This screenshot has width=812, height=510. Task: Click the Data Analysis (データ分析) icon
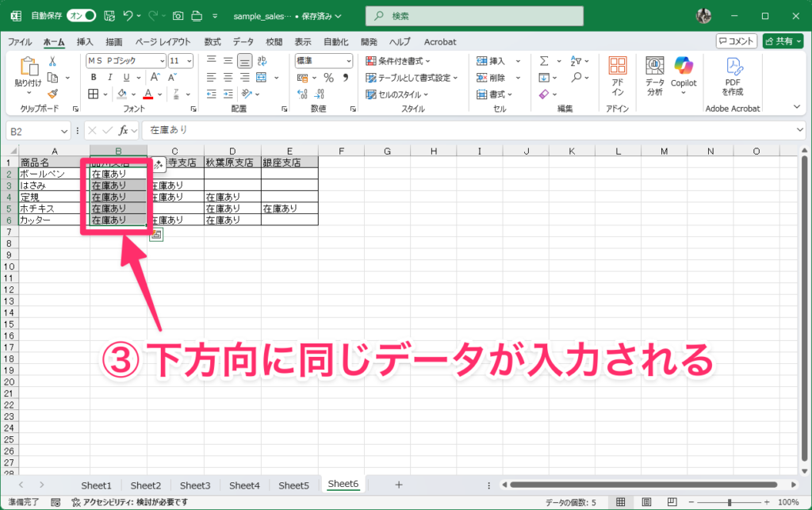tap(654, 75)
